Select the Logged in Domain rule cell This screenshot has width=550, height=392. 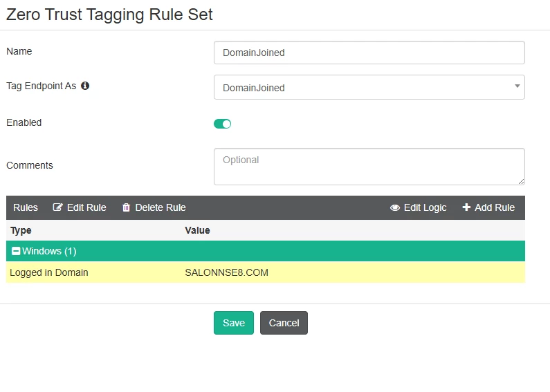[49, 272]
